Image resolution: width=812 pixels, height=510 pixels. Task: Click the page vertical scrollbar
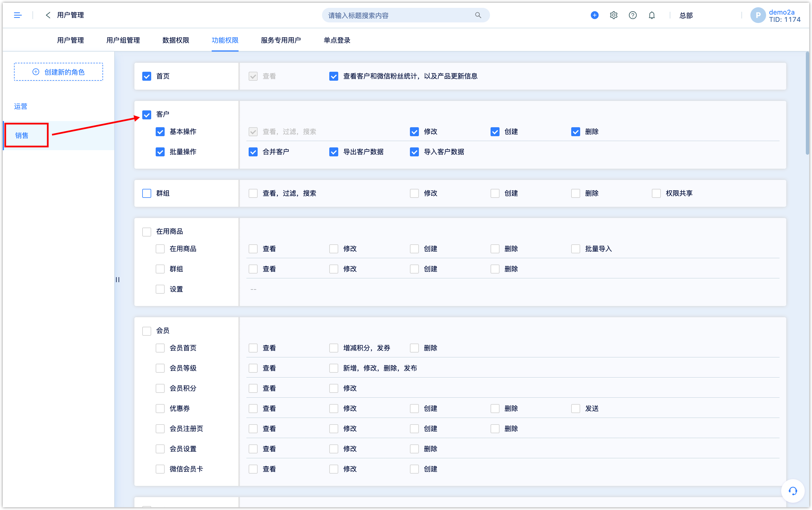(807, 103)
